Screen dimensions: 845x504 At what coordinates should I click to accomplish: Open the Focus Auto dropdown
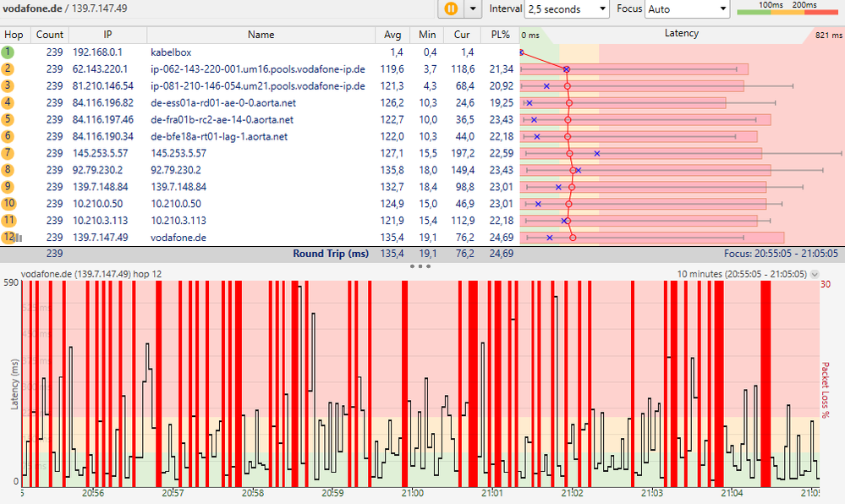click(x=687, y=9)
